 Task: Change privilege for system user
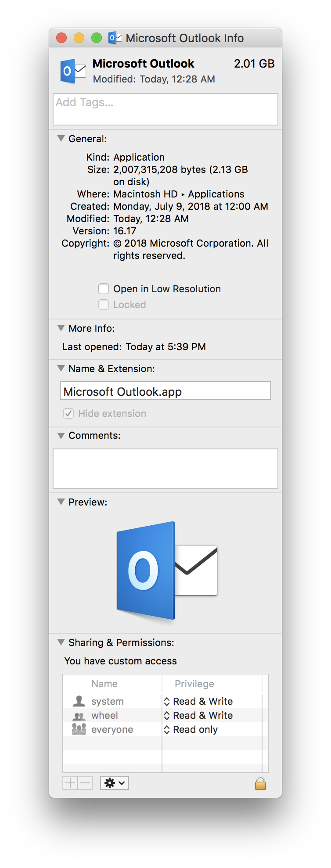[x=198, y=701]
